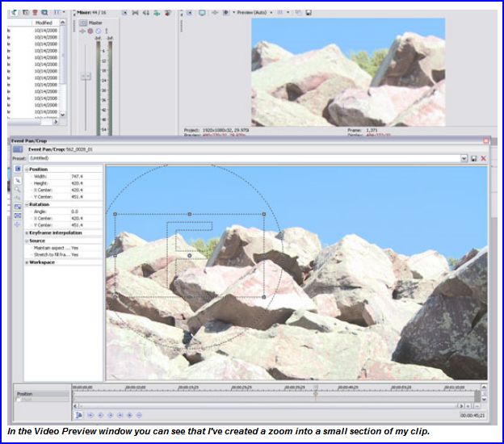The width and height of the screenshot is (504, 444).
Task: Click the Modified column header
Action: coord(44,23)
